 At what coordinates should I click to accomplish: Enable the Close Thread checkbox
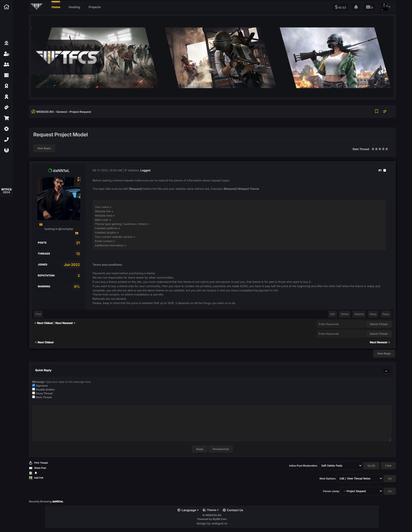click(34, 393)
